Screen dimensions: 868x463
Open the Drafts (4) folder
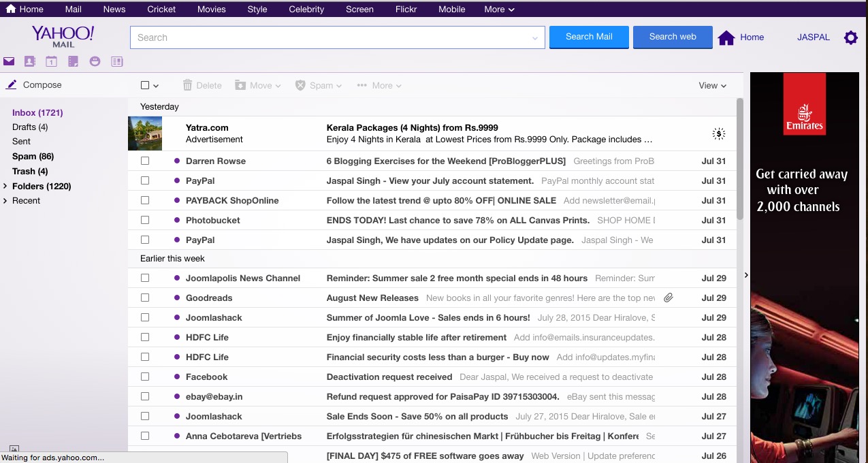30,127
